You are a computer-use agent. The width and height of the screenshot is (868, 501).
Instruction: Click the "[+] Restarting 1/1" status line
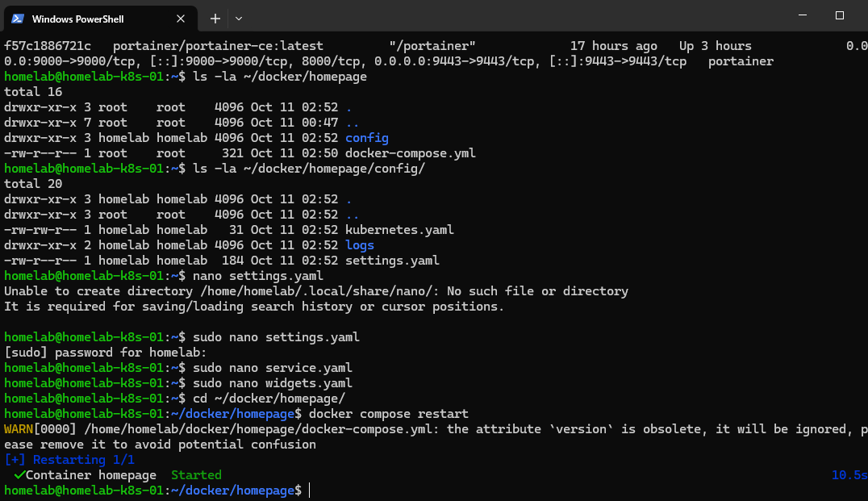coord(69,460)
